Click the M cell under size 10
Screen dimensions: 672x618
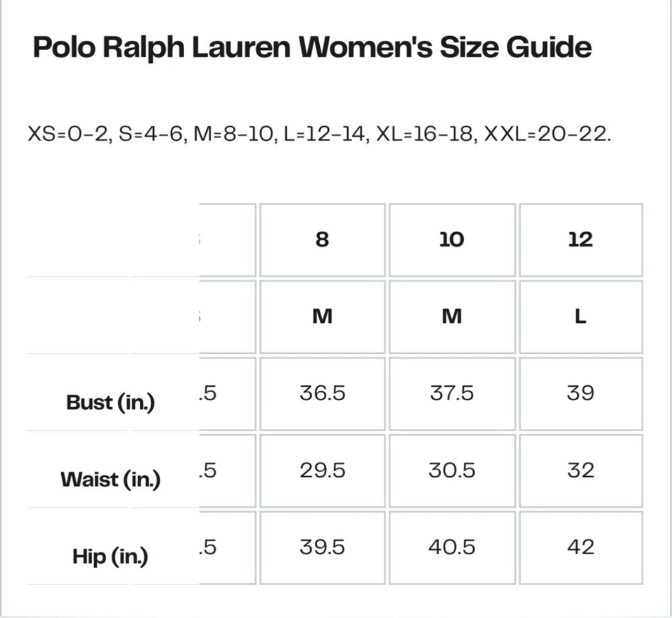click(452, 317)
